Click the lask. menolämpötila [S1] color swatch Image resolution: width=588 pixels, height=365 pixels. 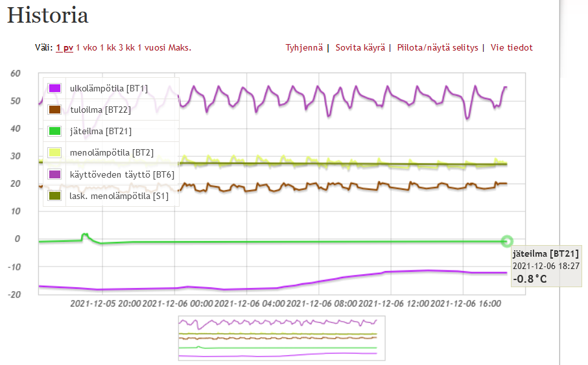pyautogui.click(x=54, y=196)
